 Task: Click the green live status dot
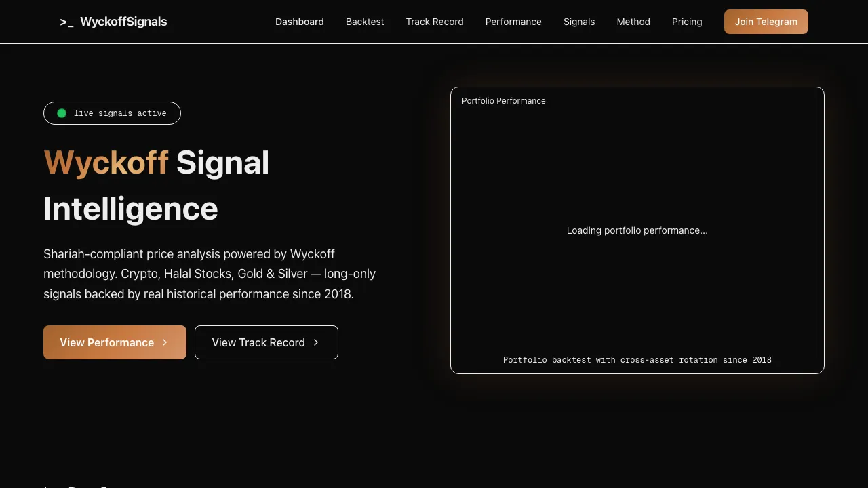click(62, 113)
